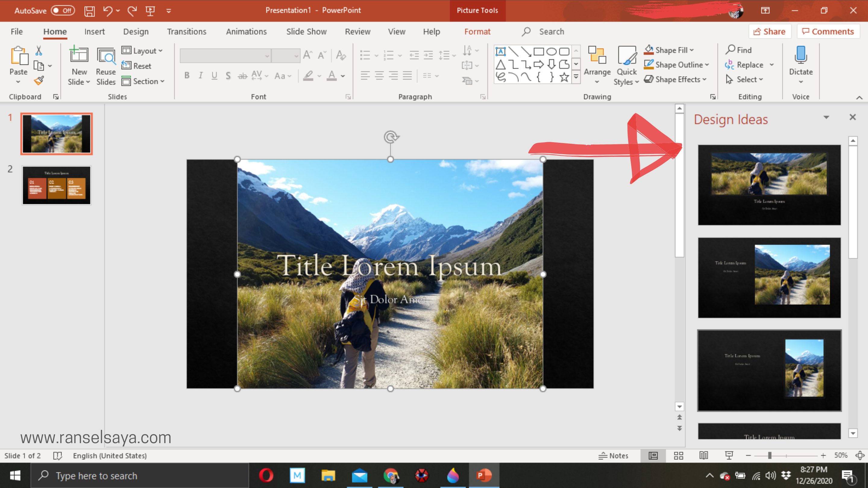Switch to Slide Sorter view
The width and height of the screenshot is (868, 488).
pyautogui.click(x=678, y=456)
